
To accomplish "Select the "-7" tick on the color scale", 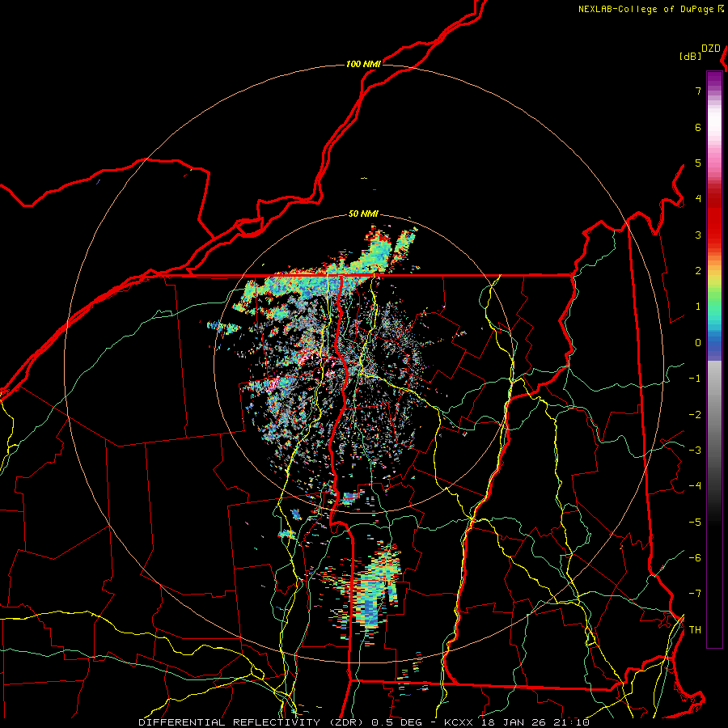I will pyautogui.click(x=695, y=594).
